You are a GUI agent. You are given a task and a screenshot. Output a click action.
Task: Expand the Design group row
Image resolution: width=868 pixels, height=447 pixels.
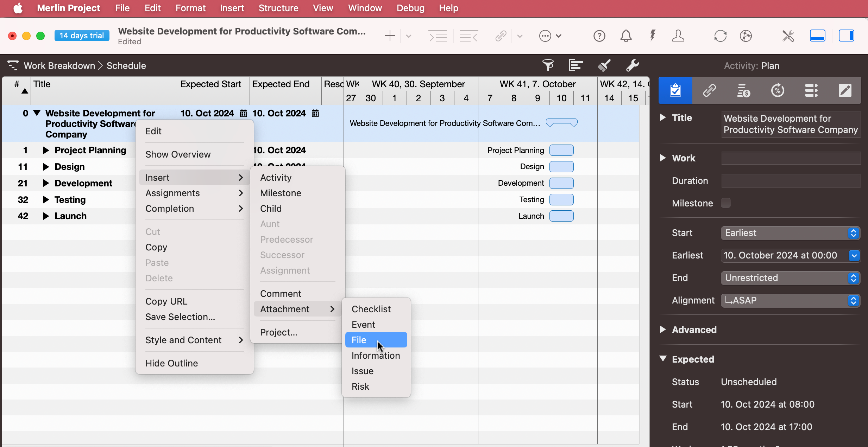(x=46, y=167)
